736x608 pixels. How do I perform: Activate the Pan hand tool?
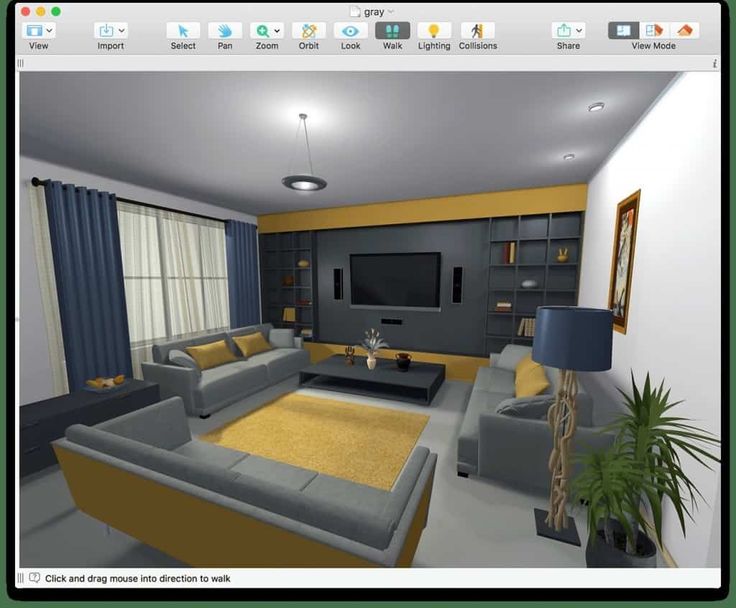(225, 31)
